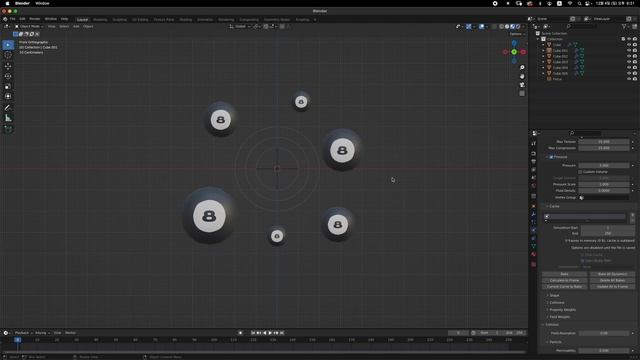This screenshot has width=640, height=360.
Task: Open Output properties tab
Action: pyautogui.click(x=533, y=162)
